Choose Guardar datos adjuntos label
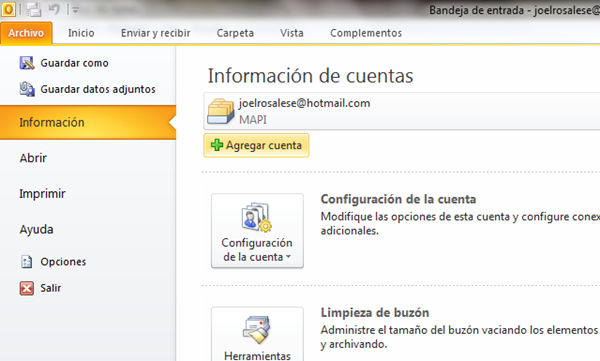Screen dimensions: 600x361 (98, 89)
